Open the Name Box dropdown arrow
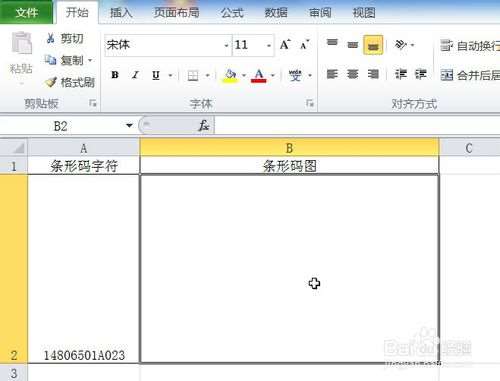This screenshot has width=500, height=381. point(129,126)
